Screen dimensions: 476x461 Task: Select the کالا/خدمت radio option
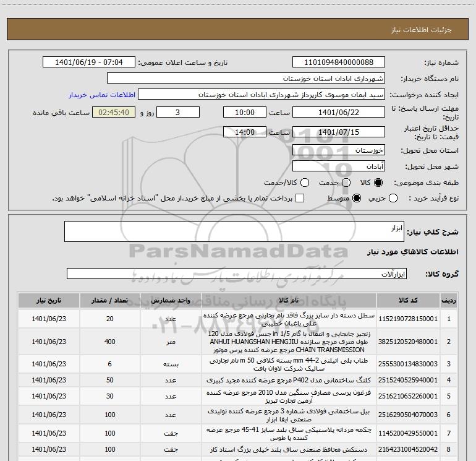305,183
